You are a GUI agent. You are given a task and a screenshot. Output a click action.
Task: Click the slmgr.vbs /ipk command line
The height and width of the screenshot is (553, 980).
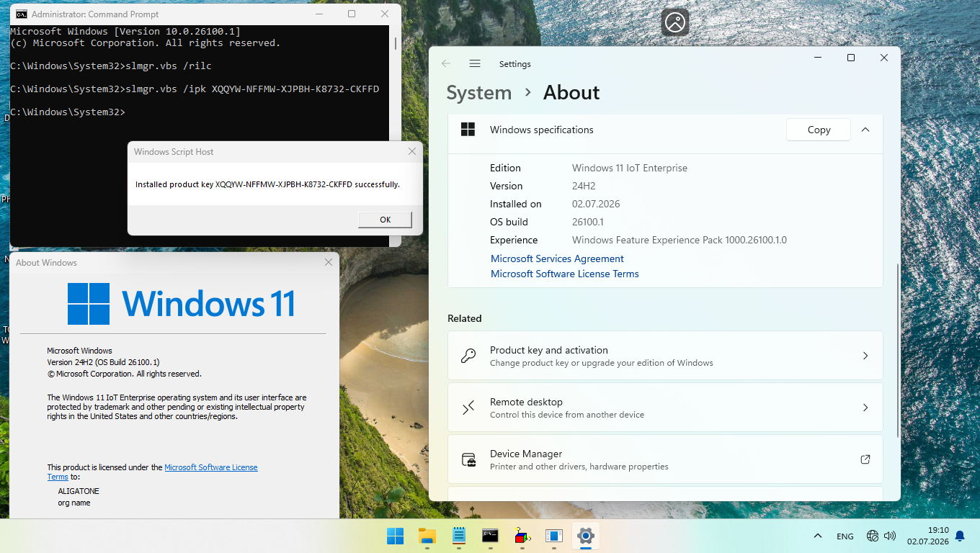coord(195,89)
